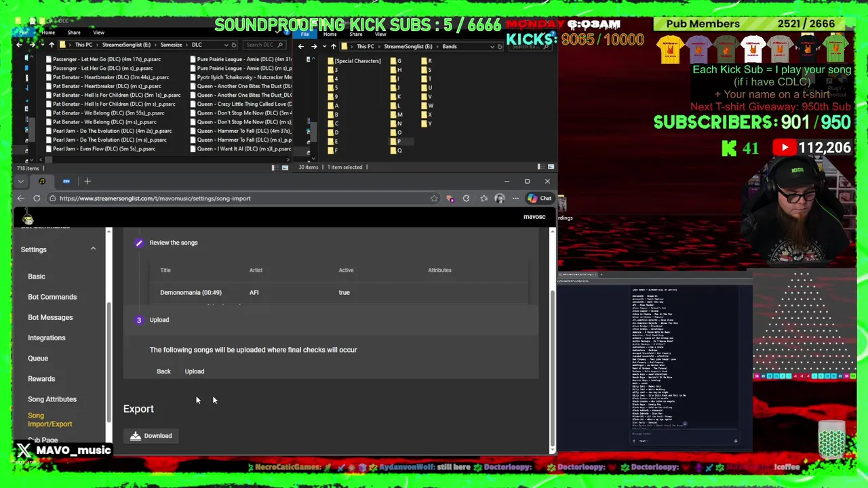Screen dimensions: 868x488
Task: Click the Upload button
Action: tap(195, 371)
